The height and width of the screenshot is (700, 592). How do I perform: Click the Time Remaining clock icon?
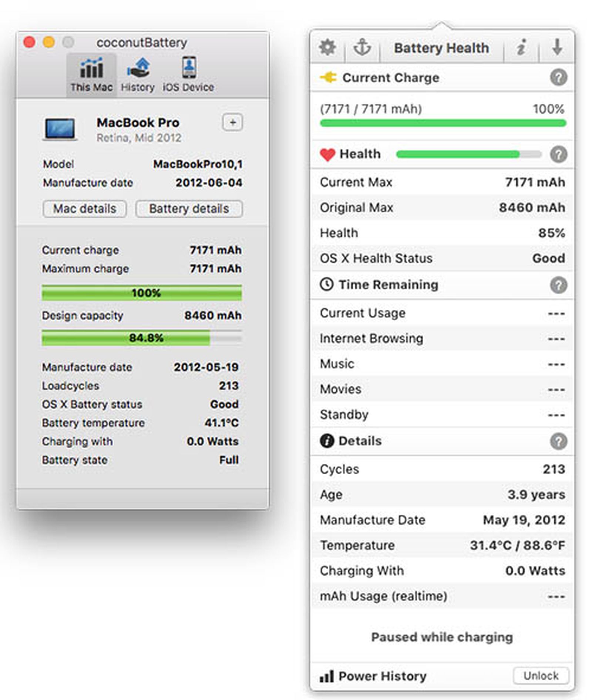pos(327,285)
